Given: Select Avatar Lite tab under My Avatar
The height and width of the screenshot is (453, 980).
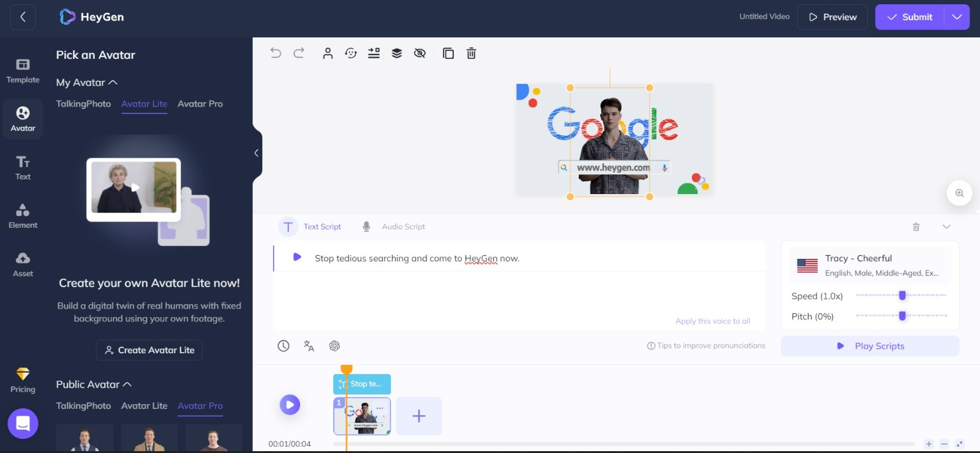Looking at the screenshot, I should pos(144,104).
